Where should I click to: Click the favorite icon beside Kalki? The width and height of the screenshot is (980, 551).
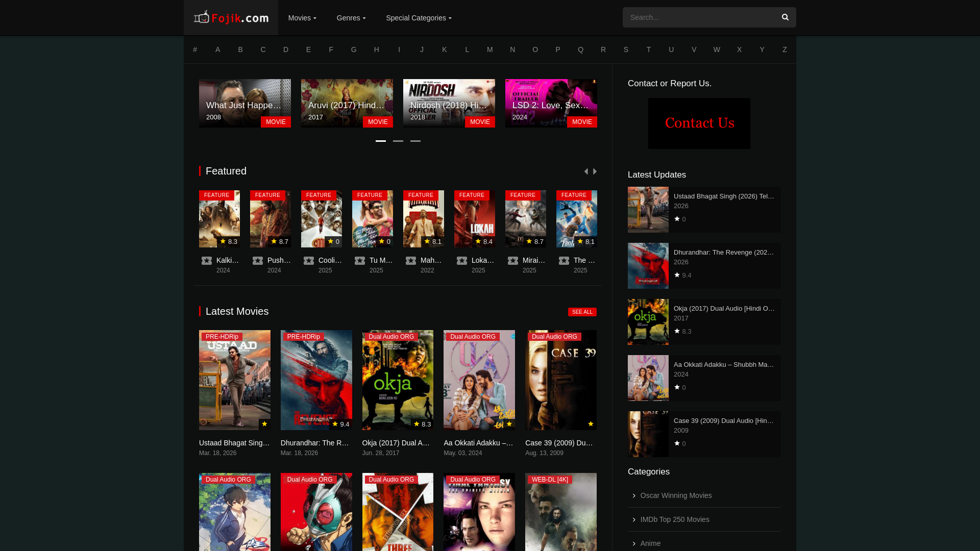coord(207,261)
